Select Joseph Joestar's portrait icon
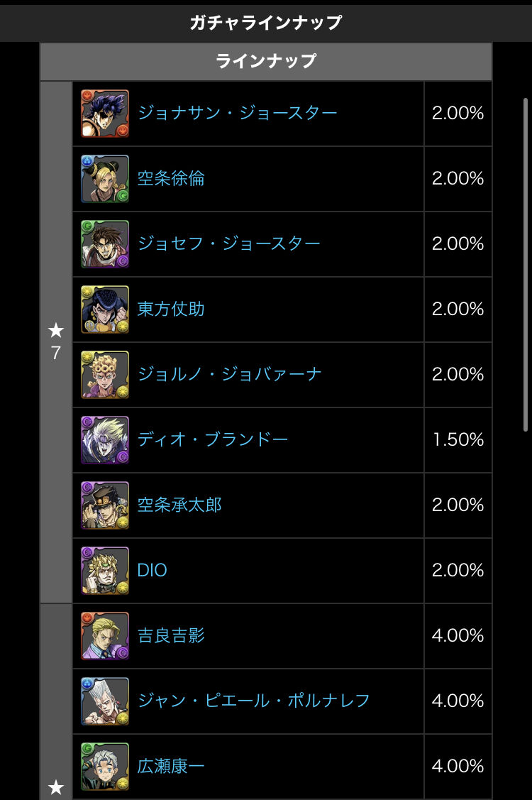 click(x=105, y=244)
